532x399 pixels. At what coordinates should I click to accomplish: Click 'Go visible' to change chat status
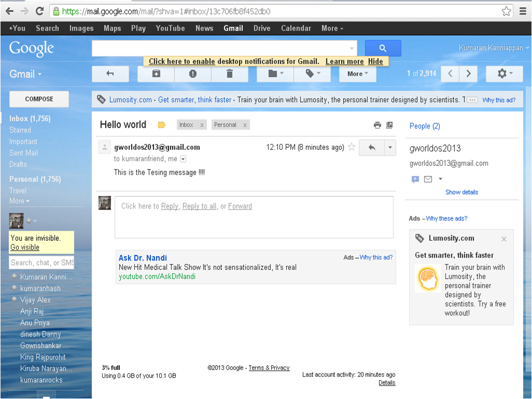point(25,247)
